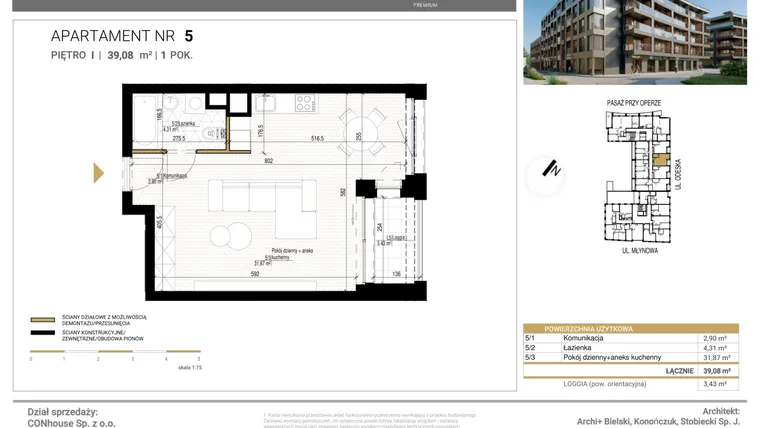Click the 'APARTAMENT NR 5' heading
Screen dimensions: 760x428
coord(122,36)
